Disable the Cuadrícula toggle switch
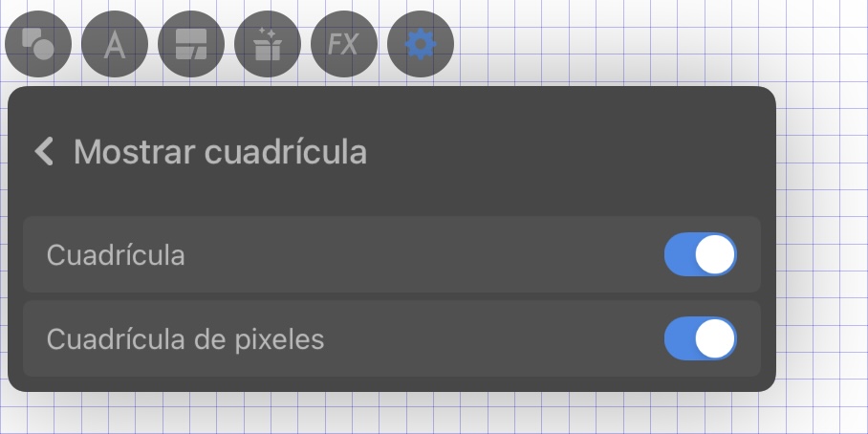This screenshot has height=434, width=868. tap(701, 254)
